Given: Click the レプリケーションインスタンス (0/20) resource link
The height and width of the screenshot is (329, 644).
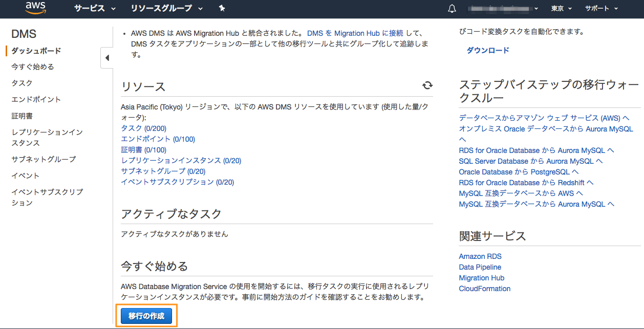Looking at the screenshot, I should [x=181, y=160].
